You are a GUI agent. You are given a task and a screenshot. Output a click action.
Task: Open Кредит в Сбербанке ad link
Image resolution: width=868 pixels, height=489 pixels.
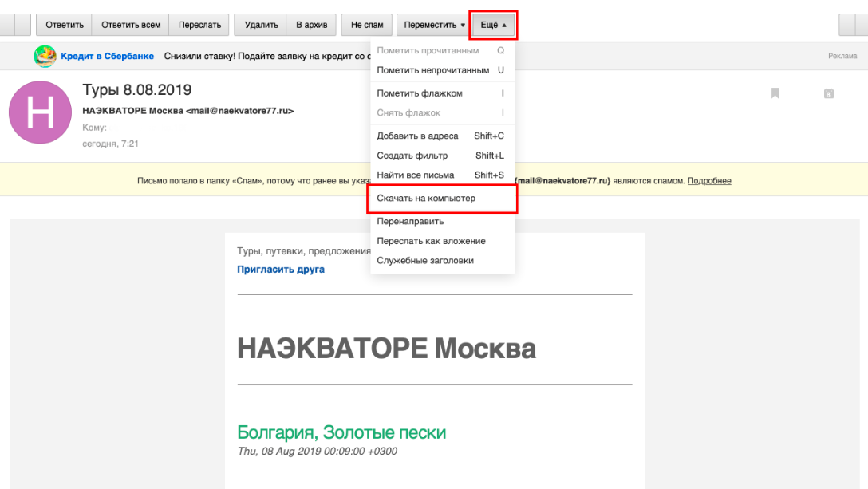tap(108, 56)
